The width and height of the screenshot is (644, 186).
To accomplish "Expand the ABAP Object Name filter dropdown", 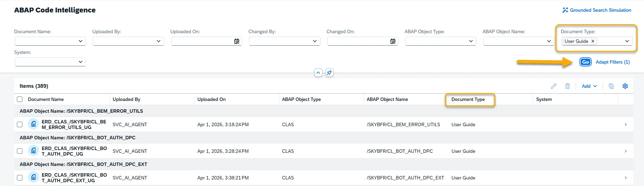I will pyautogui.click(x=549, y=41).
